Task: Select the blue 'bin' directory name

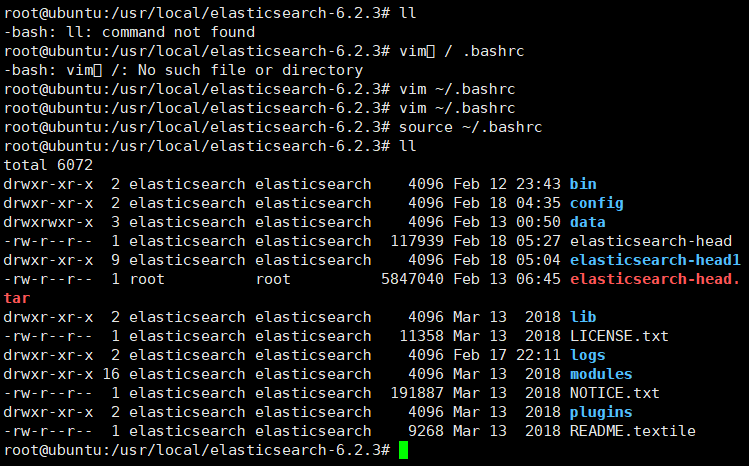Action: [x=583, y=184]
